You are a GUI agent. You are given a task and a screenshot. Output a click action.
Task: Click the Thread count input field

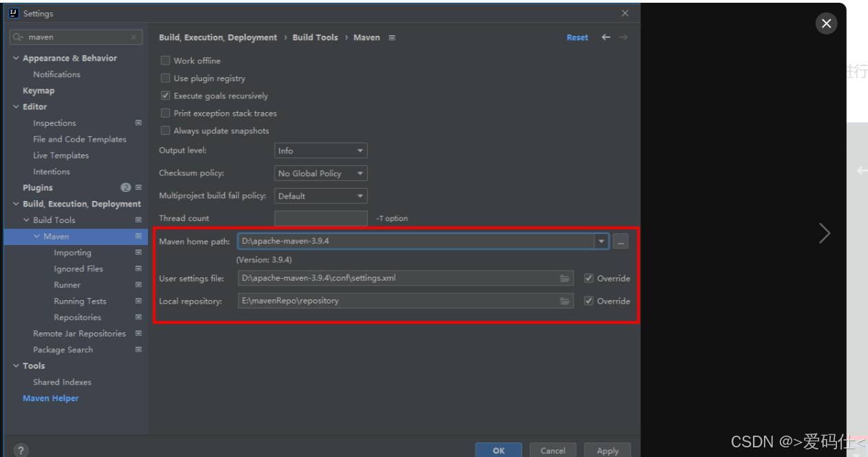coord(320,217)
